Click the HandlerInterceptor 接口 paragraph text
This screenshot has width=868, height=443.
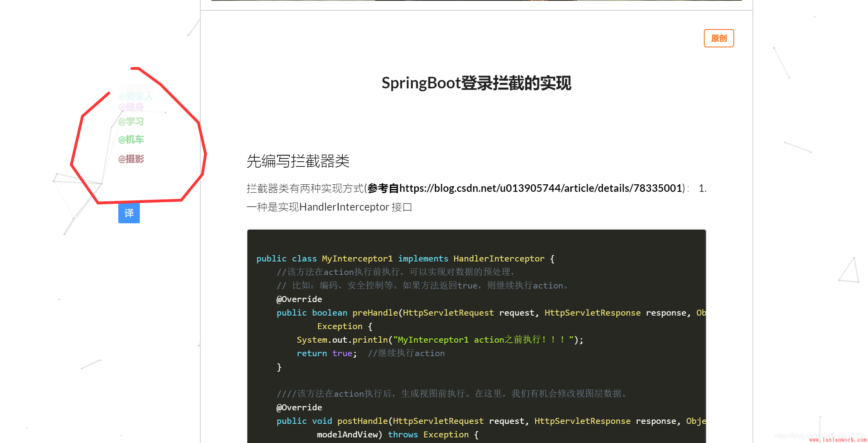click(x=329, y=207)
